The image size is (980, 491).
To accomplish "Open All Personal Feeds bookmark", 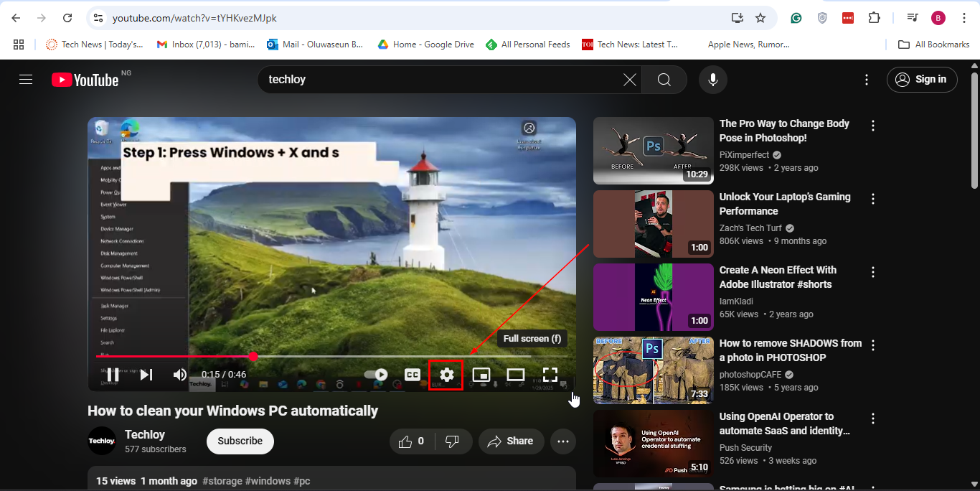I will pyautogui.click(x=528, y=45).
